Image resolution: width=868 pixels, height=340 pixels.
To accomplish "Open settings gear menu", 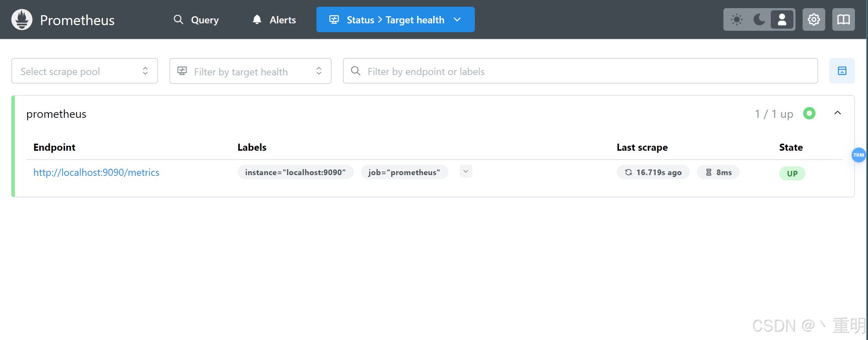I will [x=814, y=19].
